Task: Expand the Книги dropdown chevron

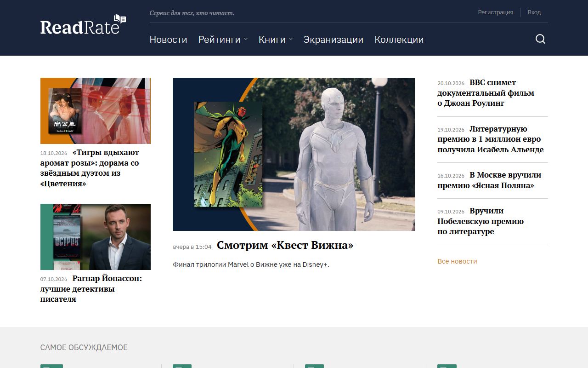Action: (x=291, y=40)
